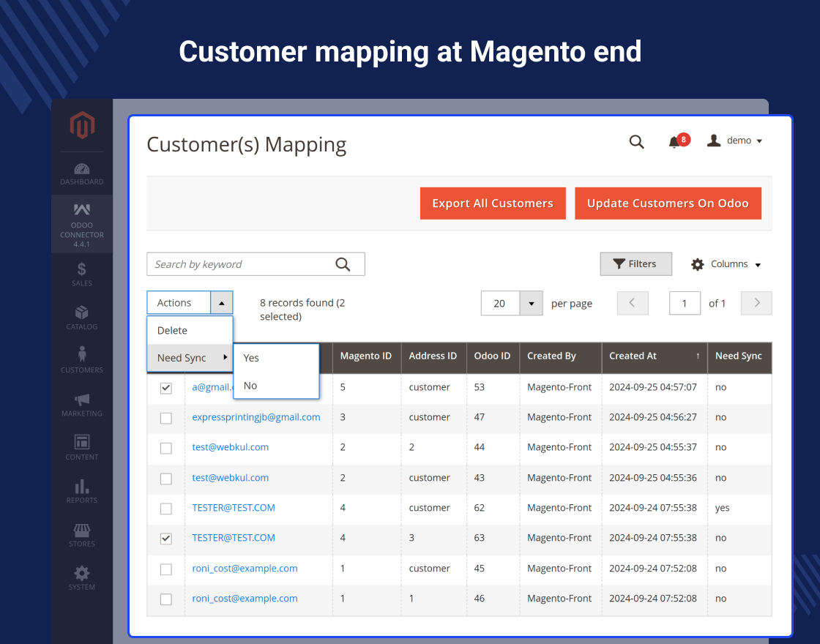Click the Magento logo in sidebar
The width and height of the screenshot is (820, 644).
[82, 125]
